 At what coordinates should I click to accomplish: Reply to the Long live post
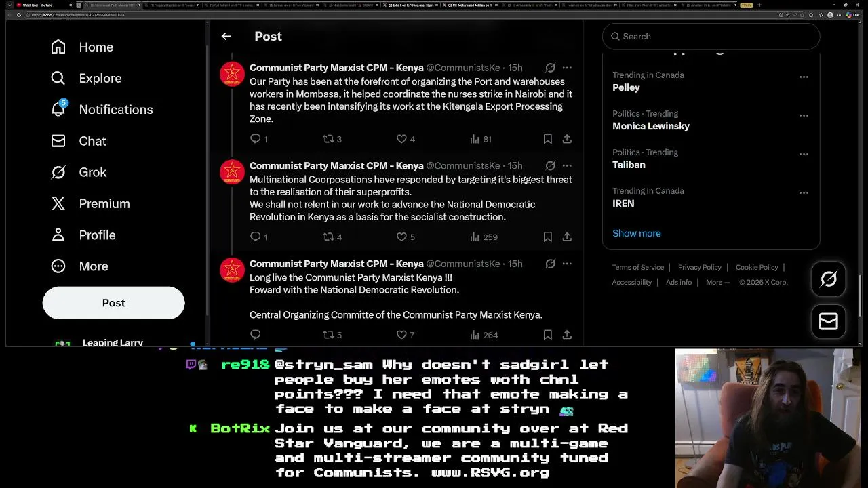(256, 334)
